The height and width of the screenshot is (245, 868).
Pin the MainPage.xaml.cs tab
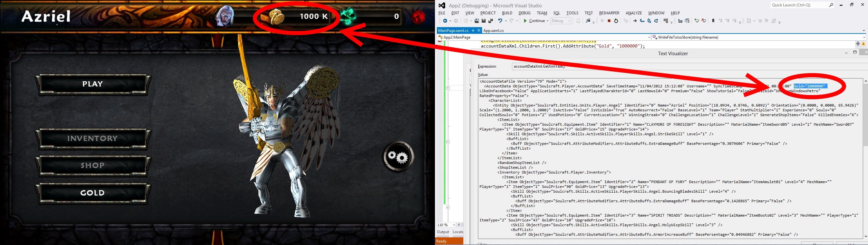coord(473,30)
